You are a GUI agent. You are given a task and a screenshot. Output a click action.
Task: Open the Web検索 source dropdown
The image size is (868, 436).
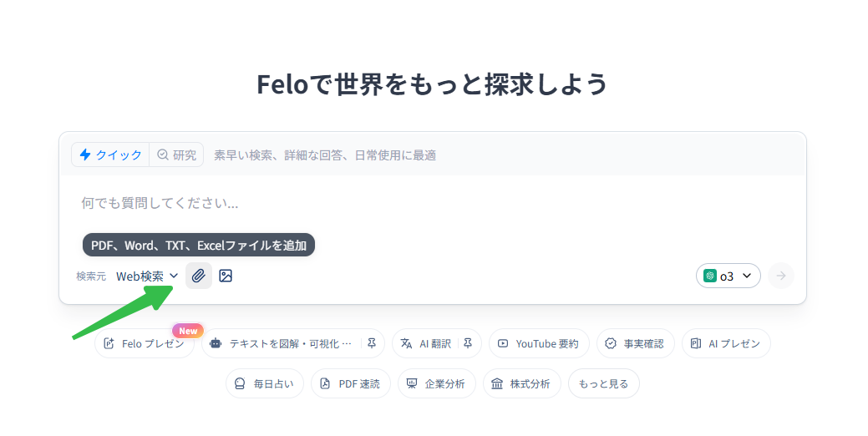(x=147, y=276)
